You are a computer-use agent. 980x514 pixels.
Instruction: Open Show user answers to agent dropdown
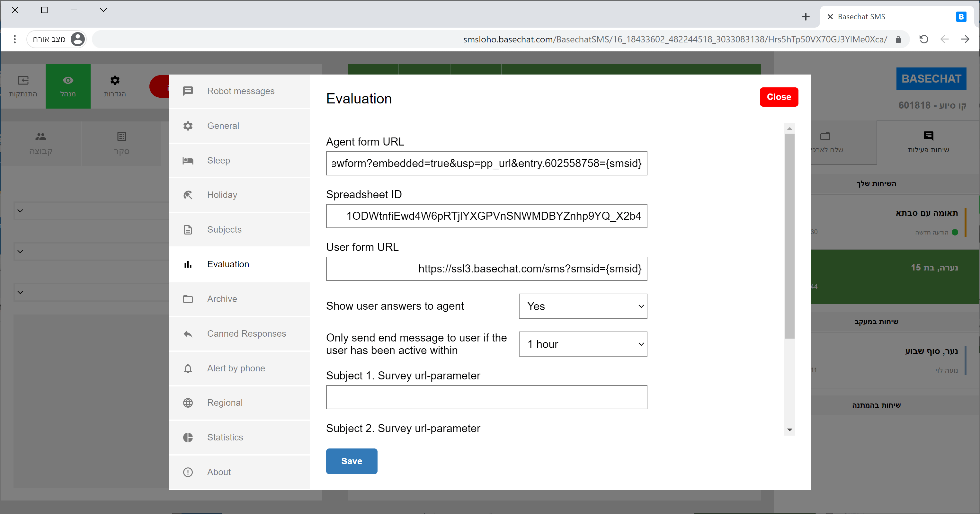(583, 306)
